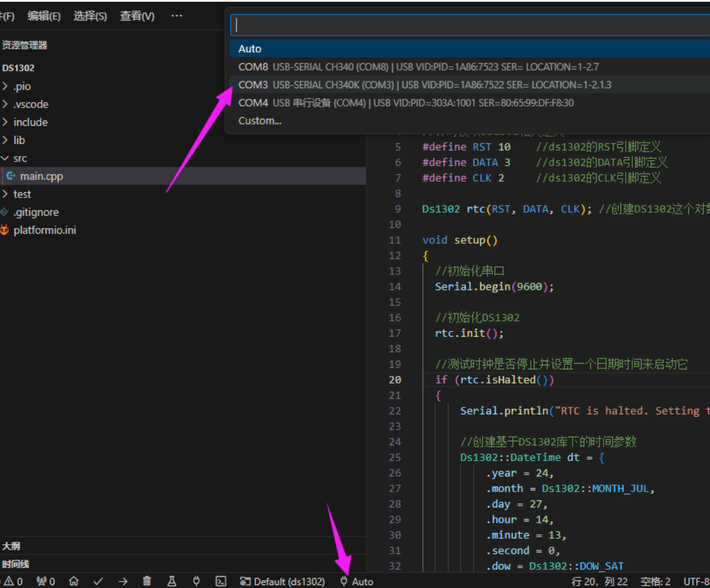Click the warnings count in status bar
Image resolution: width=710 pixels, height=588 pixels.
14,581
